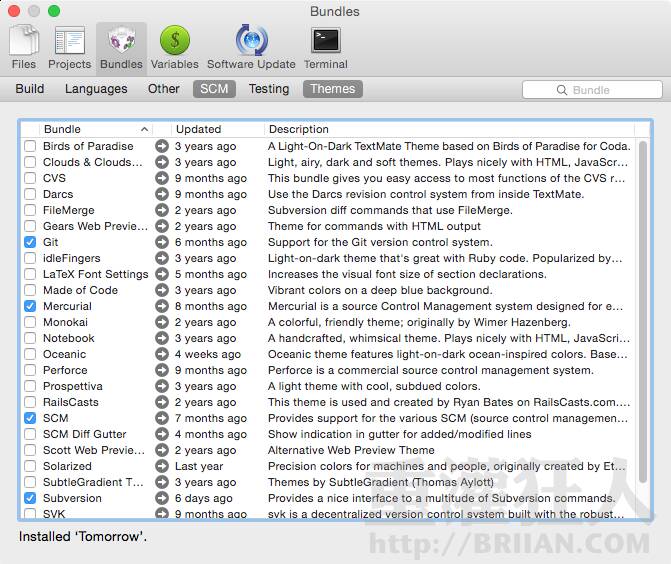This screenshot has width=671, height=564.
Task: Click the SubtleGradient bundle name
Action: click(x=93, y=482)
